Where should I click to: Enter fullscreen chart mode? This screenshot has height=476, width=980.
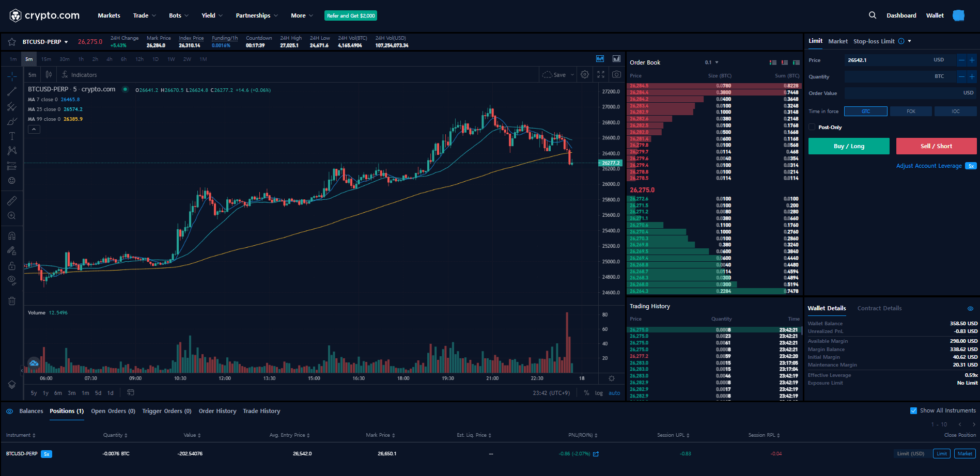pos(601,75)
